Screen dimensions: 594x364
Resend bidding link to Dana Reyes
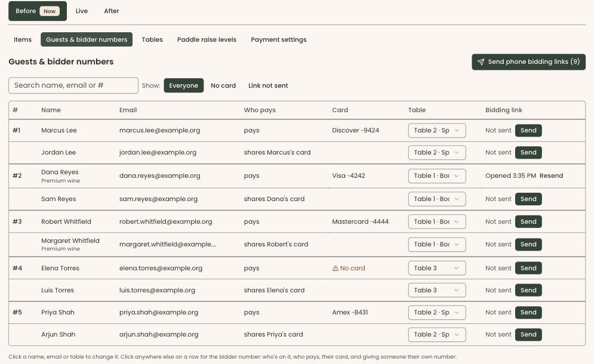click(551, 176)
